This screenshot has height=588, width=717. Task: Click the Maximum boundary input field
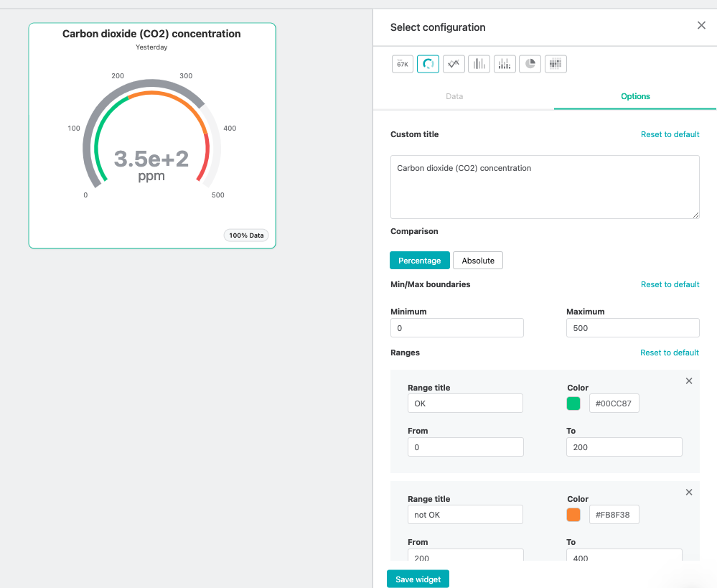click(633, 327)
